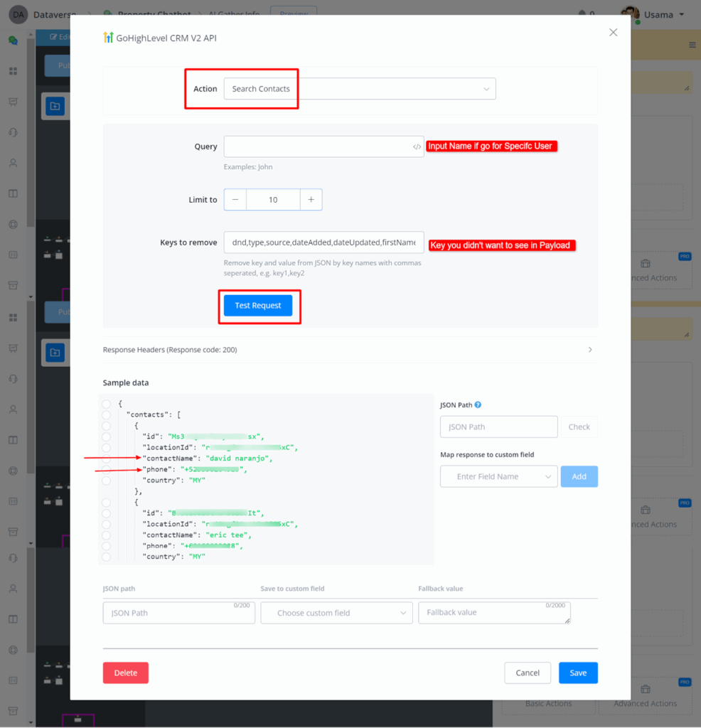Click the JSON Path help question icon
The width and height of the screenshot is (701, 728).
pyautogui.click(x=478, y=405)
